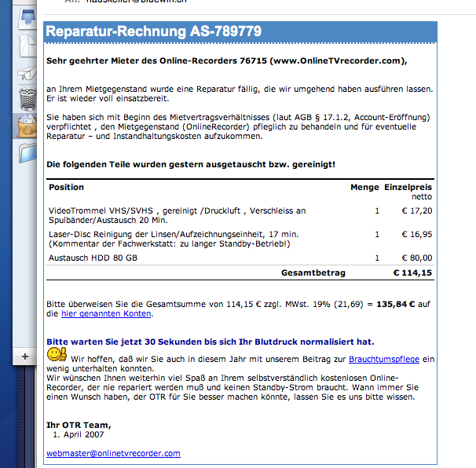Open the Inbox tray in the sidebar

(27, 17)
